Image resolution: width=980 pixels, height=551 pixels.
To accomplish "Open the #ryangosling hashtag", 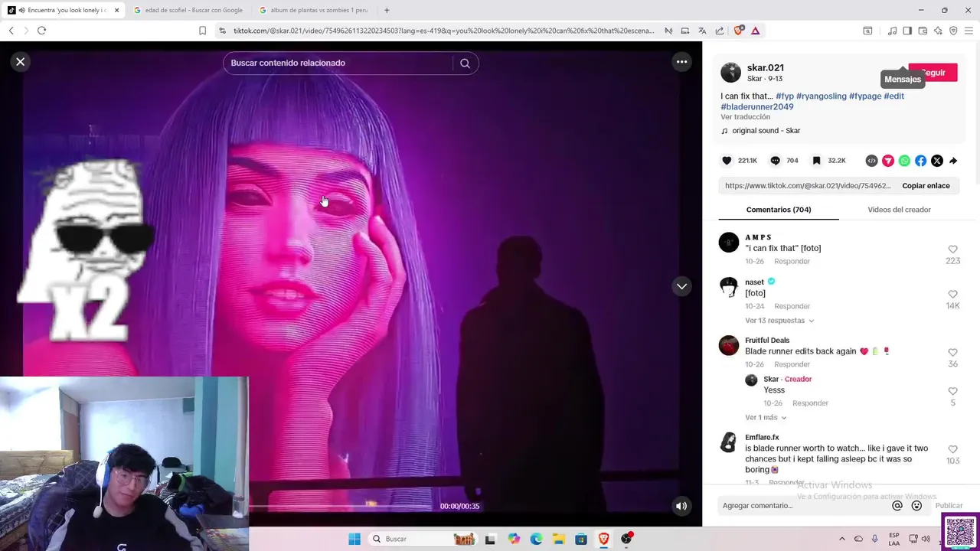I will 821,96.
